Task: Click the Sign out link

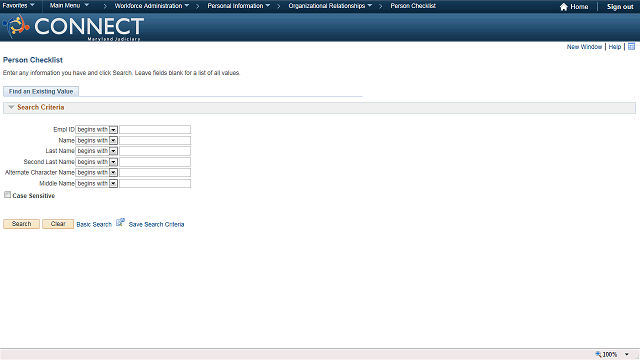Action: 620,7
